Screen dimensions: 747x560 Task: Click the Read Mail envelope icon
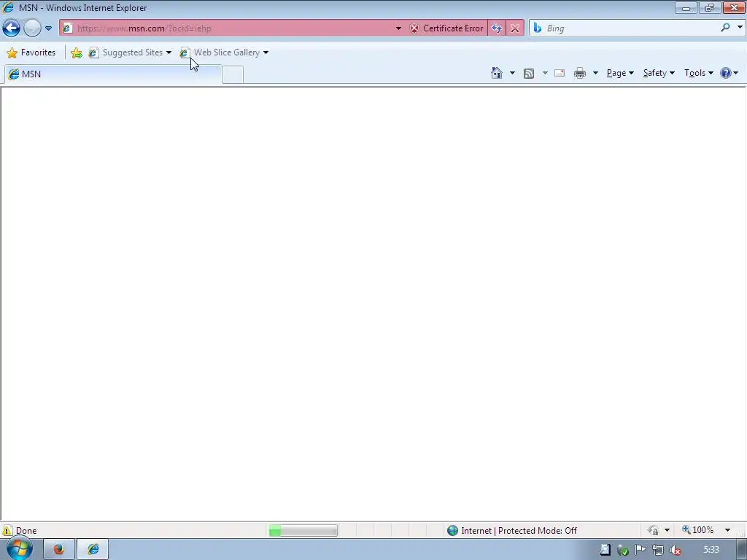(x=560, y=73)
